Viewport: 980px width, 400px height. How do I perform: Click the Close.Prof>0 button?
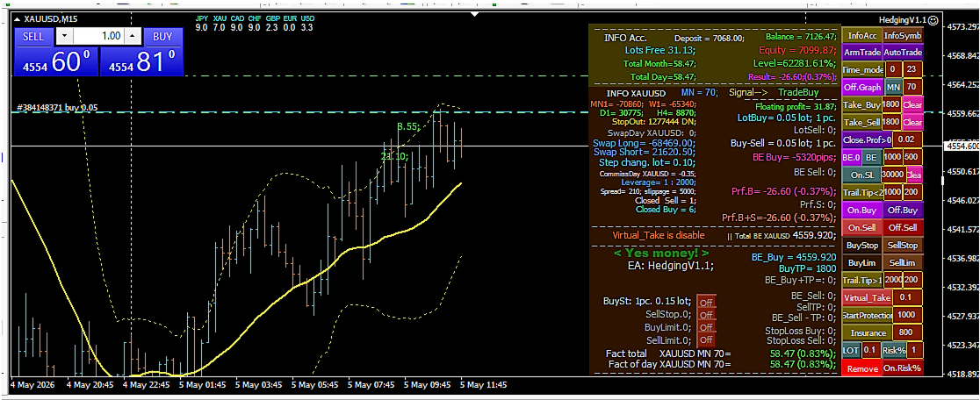pyautogui.click(x=868, y=139)
